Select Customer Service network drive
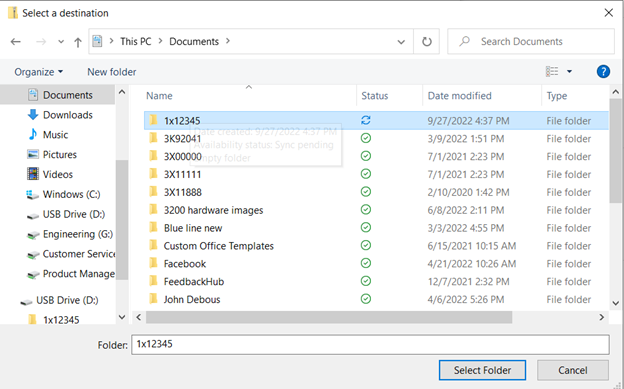 pyautogui.click(x=79, y=254)
